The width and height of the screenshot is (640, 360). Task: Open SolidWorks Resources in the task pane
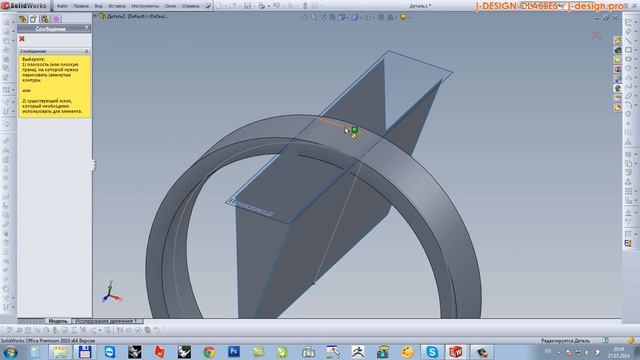tap(618, 40)
